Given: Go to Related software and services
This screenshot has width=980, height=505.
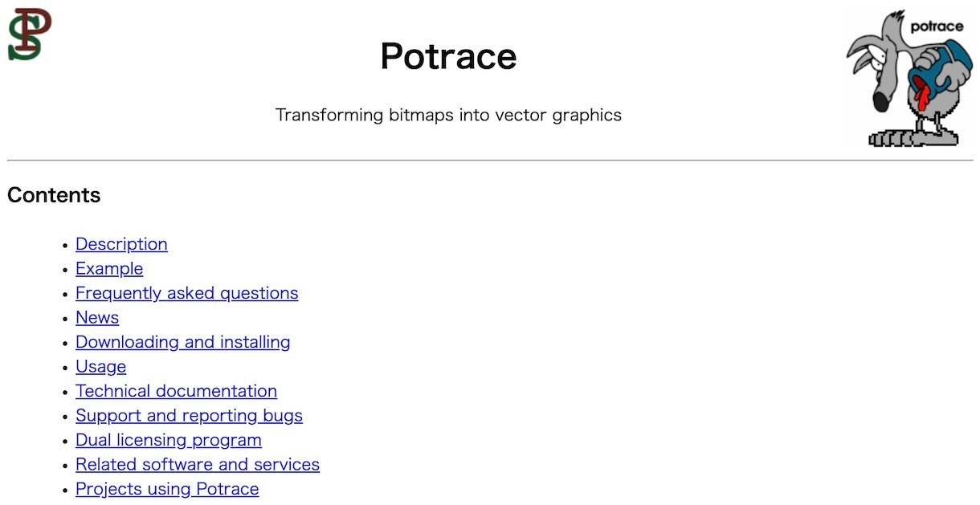Looking at the screenshot, I should click(198, 464).
